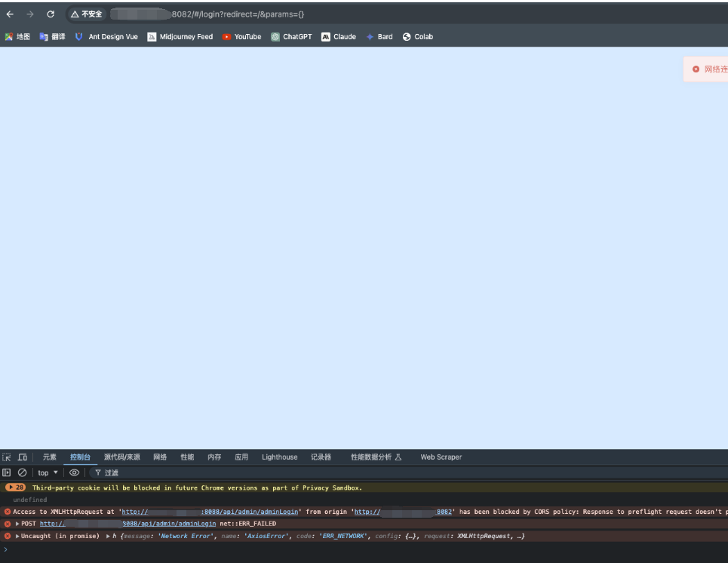Toggle the console sidebar panel
The height and width of the screenshot is (563, 728).
7,472
